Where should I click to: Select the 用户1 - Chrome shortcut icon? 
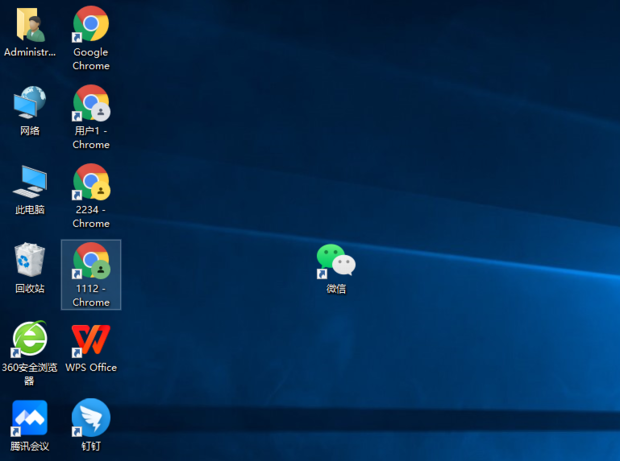91,102
